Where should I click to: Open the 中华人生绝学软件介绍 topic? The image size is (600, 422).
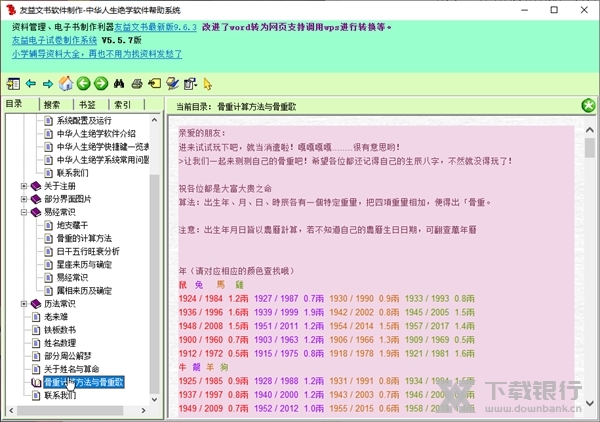(96, 134)
